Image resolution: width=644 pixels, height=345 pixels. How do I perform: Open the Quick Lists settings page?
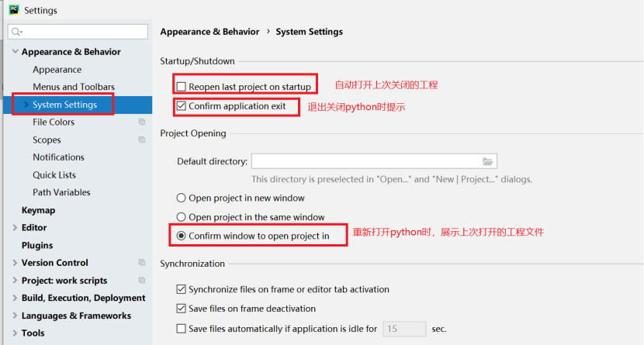coord(54,174)
